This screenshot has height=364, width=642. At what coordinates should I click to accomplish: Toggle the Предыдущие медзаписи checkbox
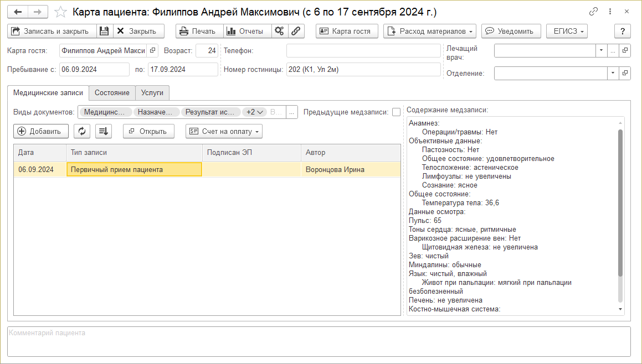[396, 112]
